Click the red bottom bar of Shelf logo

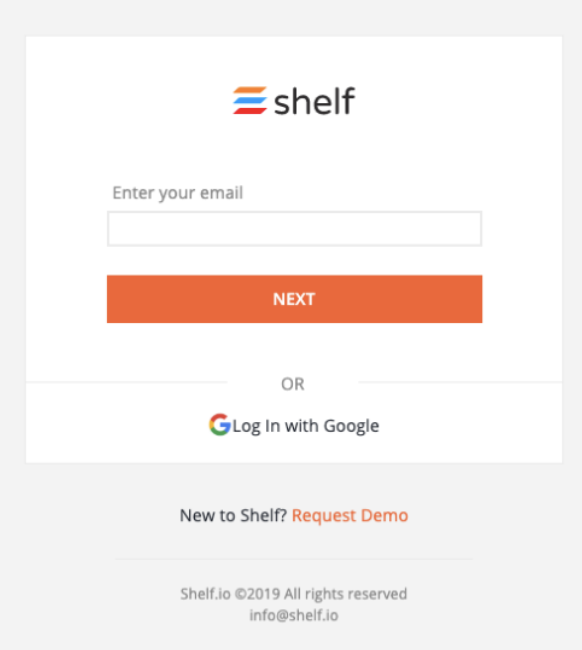click(x=250, y=110)
